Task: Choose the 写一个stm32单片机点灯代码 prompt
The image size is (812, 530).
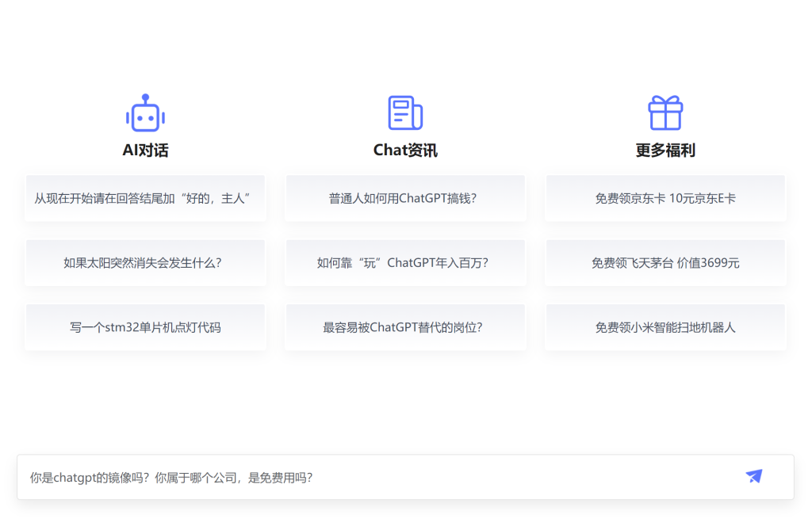Action: pyautogui.click(x=146, y=328)
